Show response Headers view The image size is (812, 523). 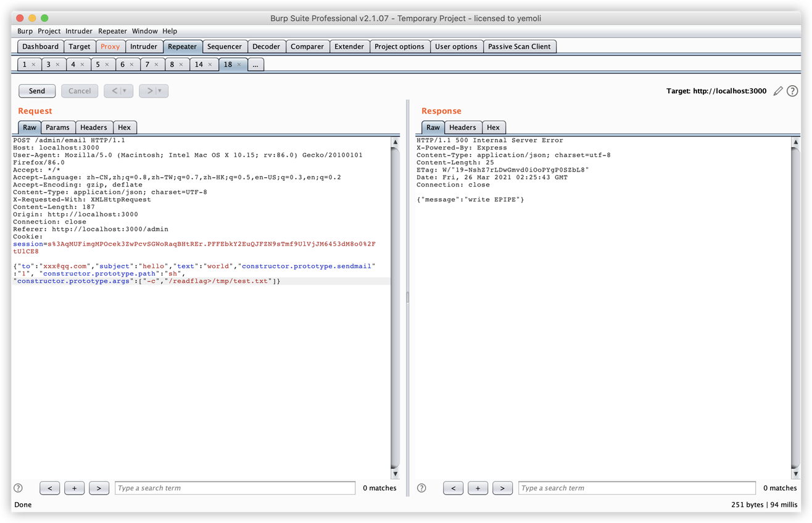click(x=463, y=127)
